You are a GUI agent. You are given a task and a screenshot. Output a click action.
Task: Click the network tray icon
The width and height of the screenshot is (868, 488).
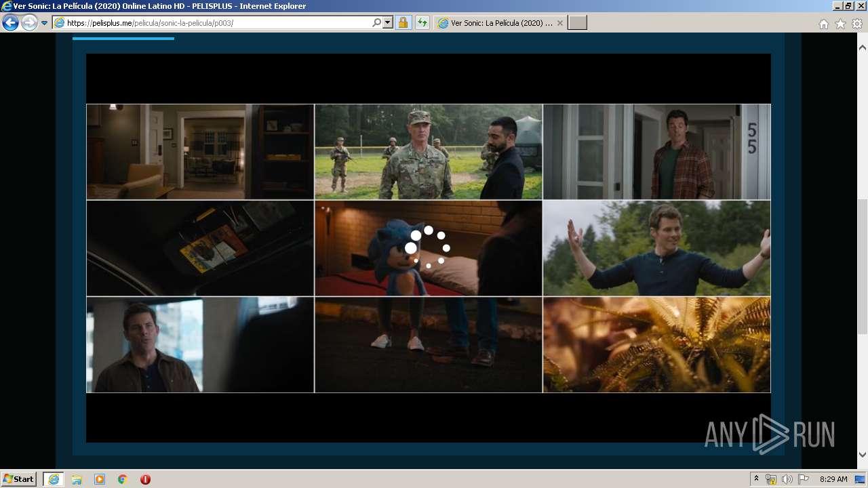click(x=771, y=479)
